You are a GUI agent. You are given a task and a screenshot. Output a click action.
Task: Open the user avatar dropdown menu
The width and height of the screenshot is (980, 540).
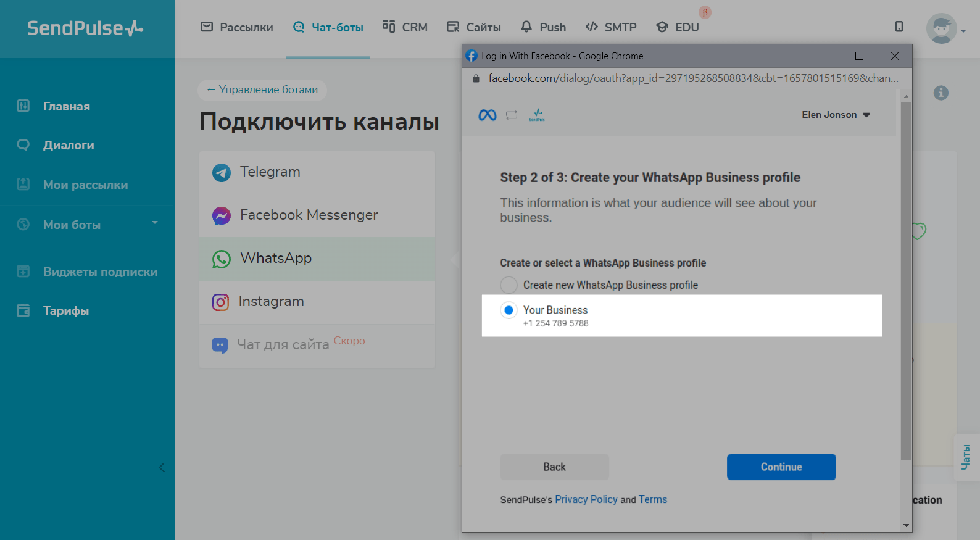pyautogui.click(x=945, y=28)
